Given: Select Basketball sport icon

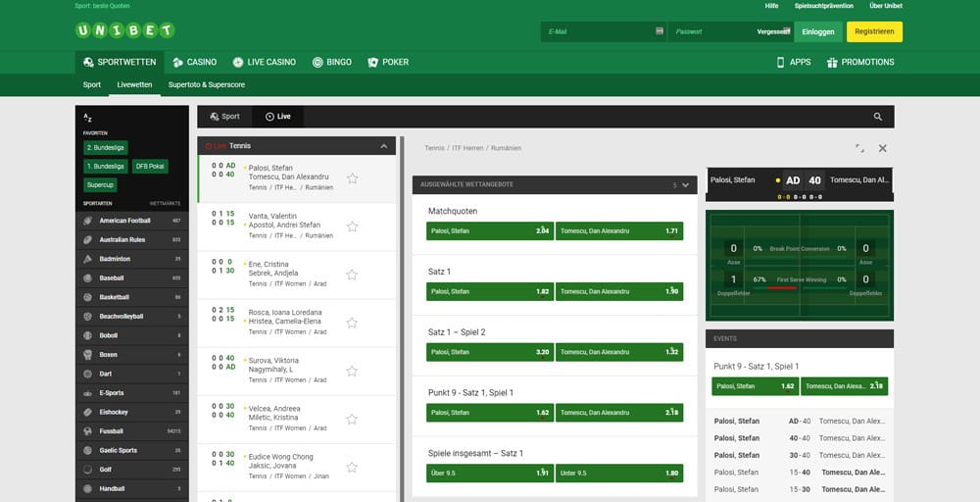Looking at the screenshot, I should click(87, 298).
